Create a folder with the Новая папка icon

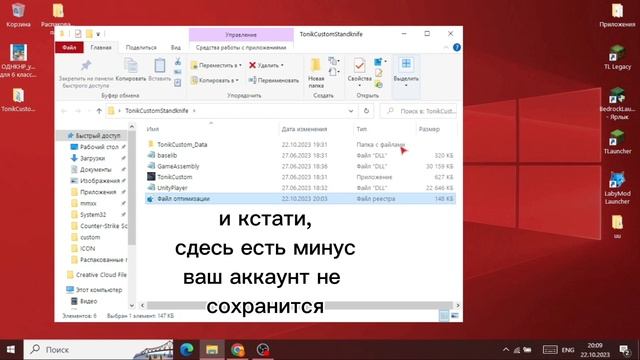(x=316, y=65)
